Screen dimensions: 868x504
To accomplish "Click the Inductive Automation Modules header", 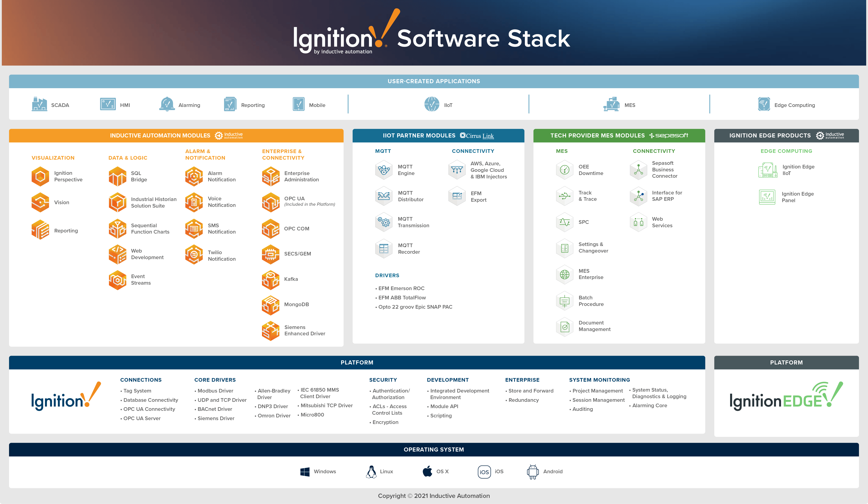I will click(176, 136).
